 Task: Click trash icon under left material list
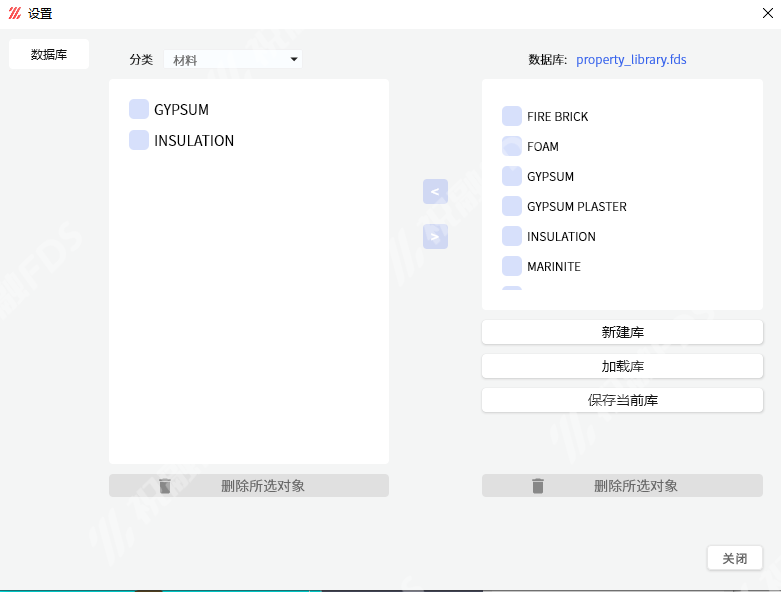[165, 485]
